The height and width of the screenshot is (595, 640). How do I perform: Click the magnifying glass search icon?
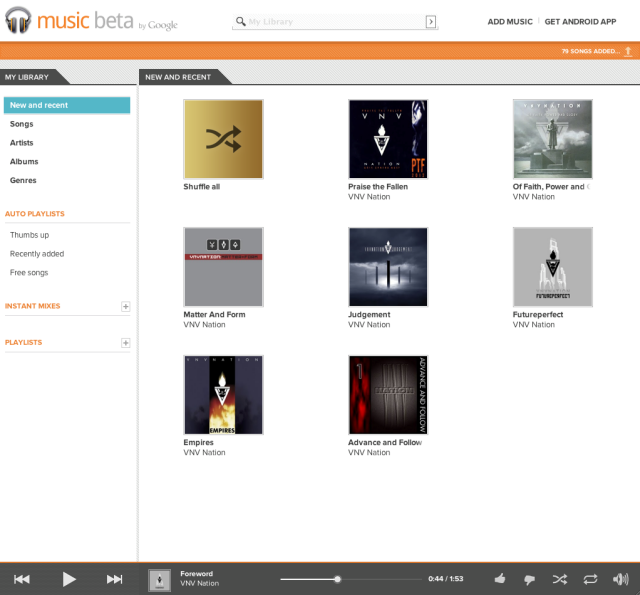pyautogui.click(x=241, y=21)
